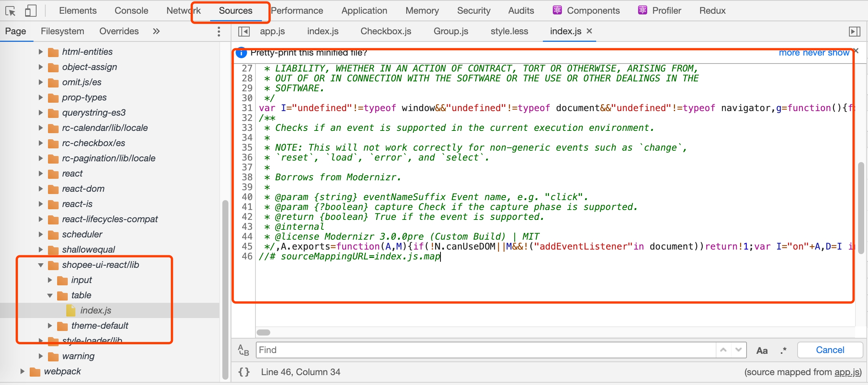Toggle the Match Case Aa option
Screen dimensions: 868x385
761,350
